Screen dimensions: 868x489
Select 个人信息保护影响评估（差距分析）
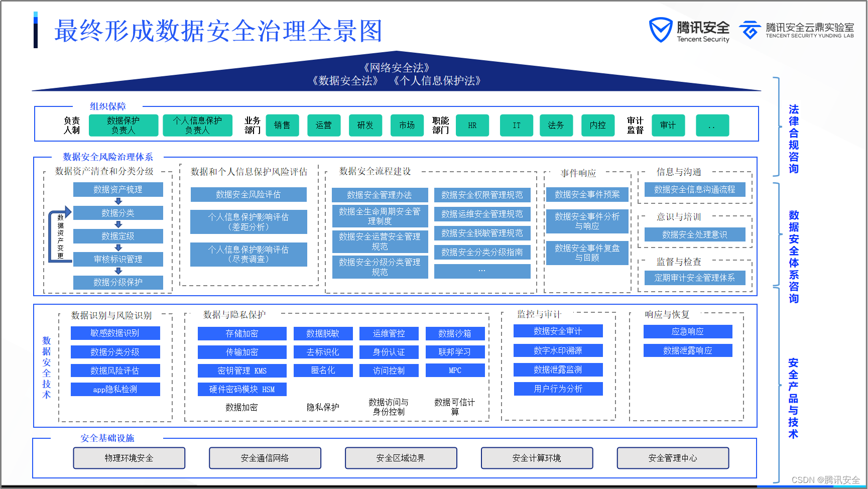click(x=249, y=222)
